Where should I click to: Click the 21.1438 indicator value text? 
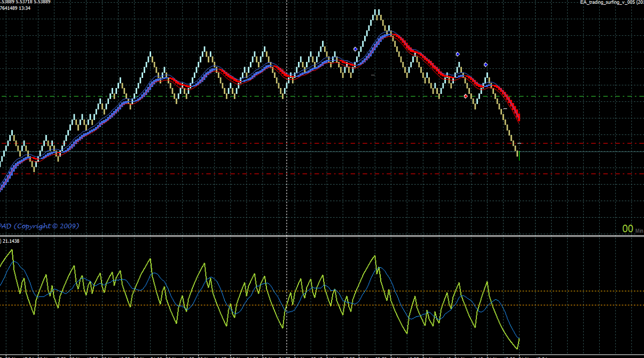pos(11,241)
